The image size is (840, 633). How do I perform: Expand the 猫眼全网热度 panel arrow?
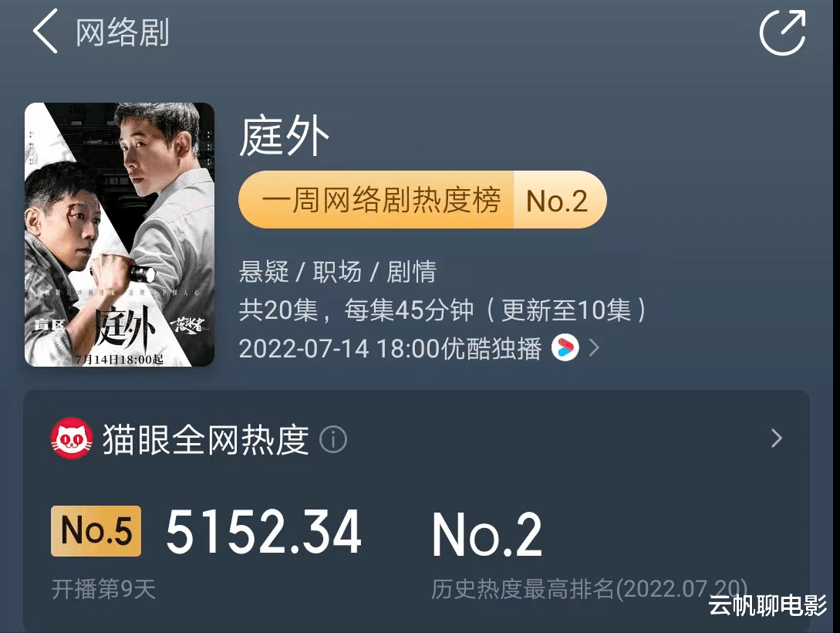click(777, 438)
